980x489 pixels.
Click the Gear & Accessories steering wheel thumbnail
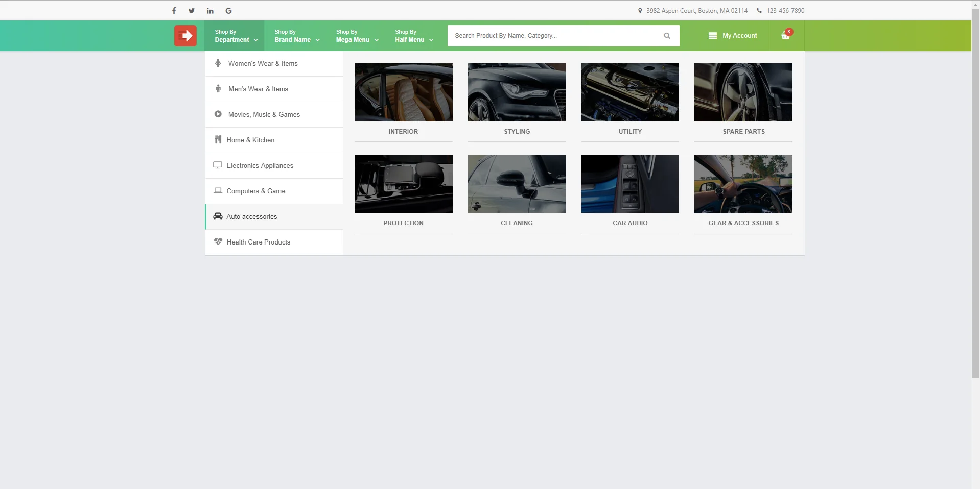743,184
